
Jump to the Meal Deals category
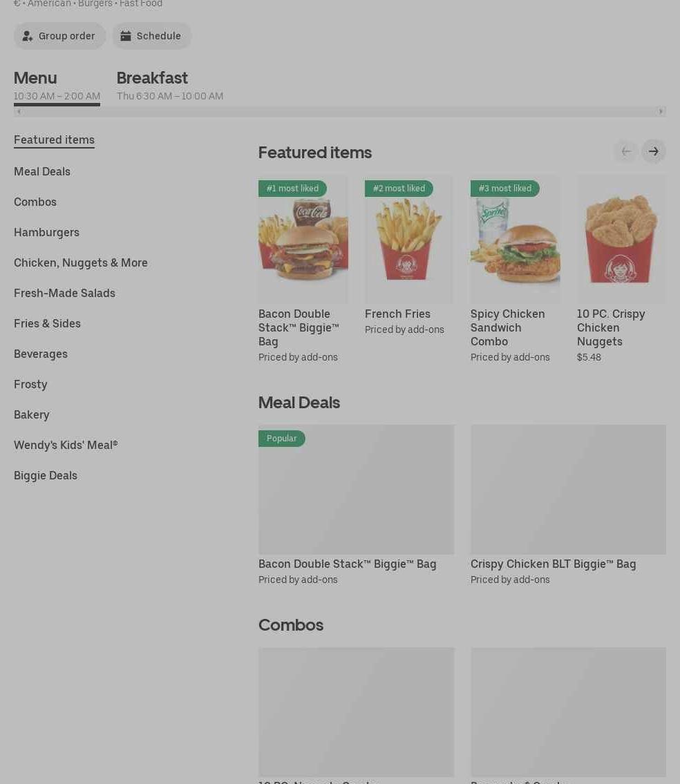click(42, 171)
